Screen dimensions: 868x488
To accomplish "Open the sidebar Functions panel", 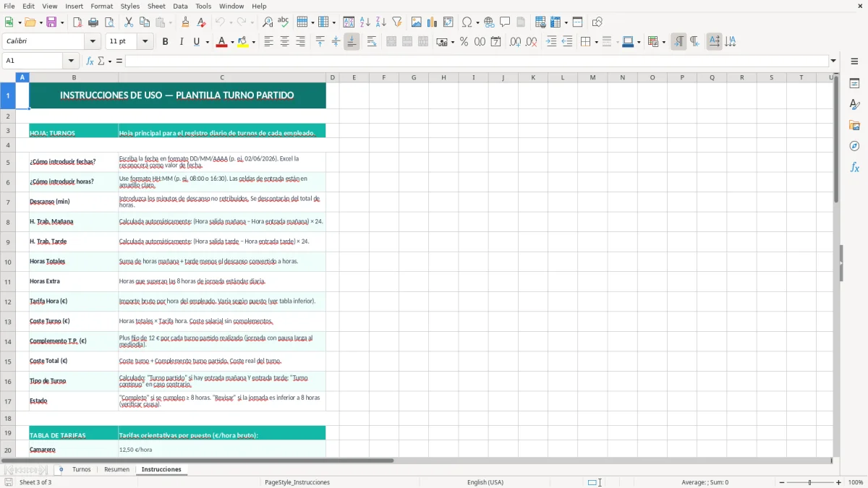I will point(854,167).
